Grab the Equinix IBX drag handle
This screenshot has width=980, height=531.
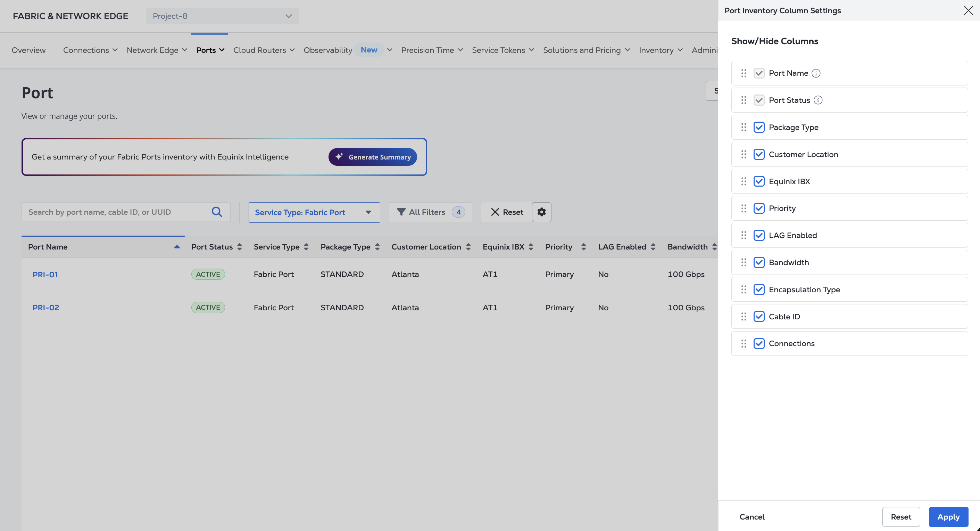(x=744, y=181)
